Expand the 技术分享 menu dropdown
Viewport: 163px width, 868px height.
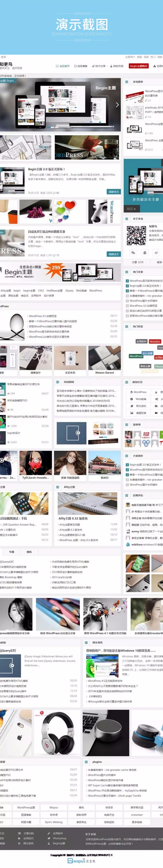pos(100,66)
